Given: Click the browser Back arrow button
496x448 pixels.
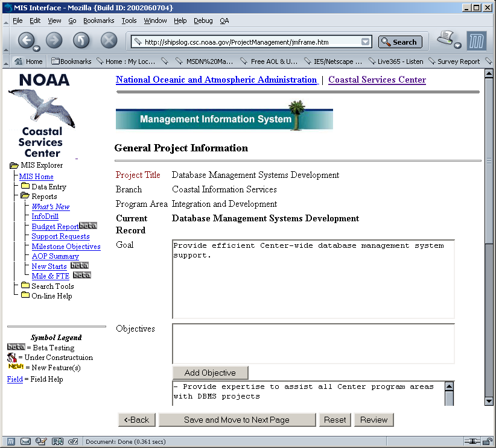Looking at the screenshot, I should pyautogui.click(x=27, y=40).
